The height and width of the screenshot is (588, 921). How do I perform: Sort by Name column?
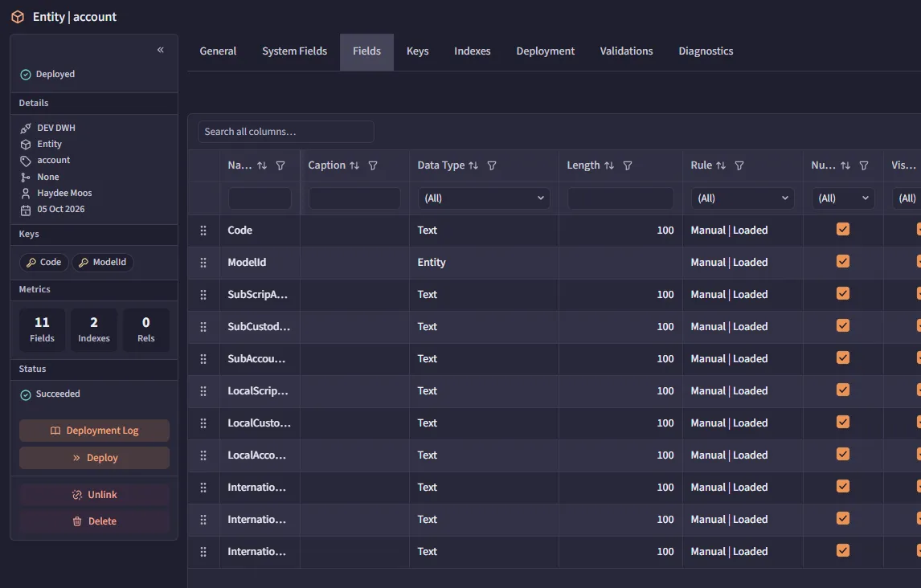click(262, 165)
